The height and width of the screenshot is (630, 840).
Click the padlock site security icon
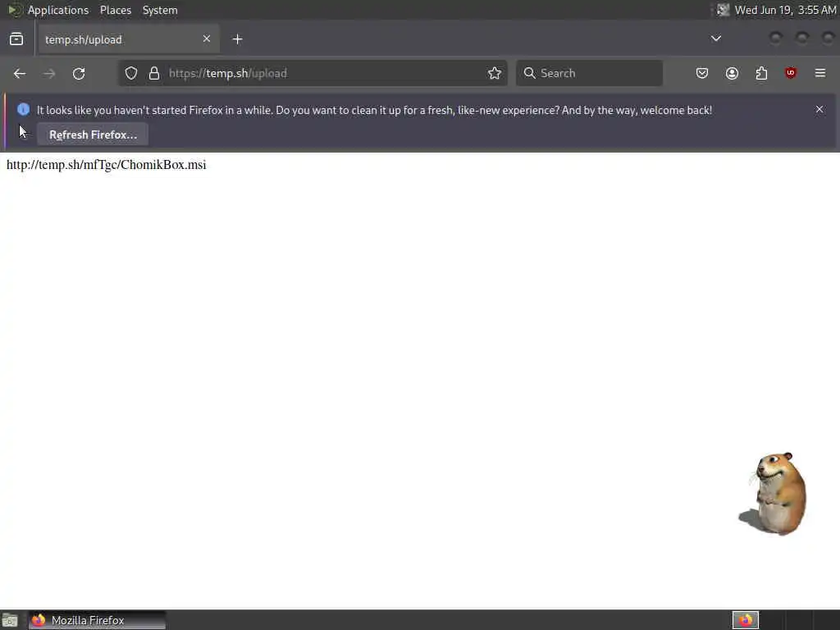pos(154,73)
